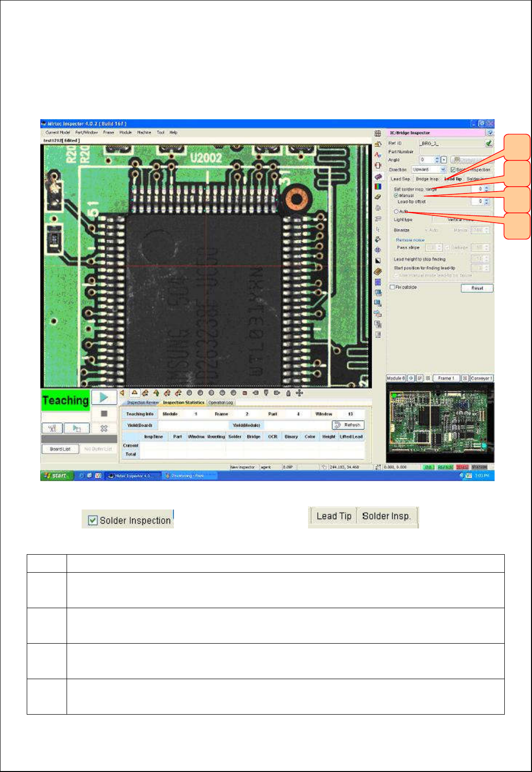Click the Remove noise link

click(x=410, y=240)
